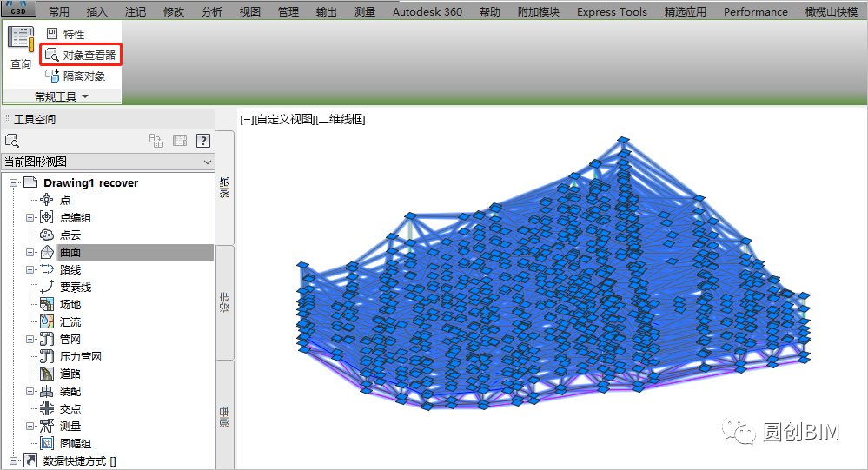This screenshot has height=470, width=868.
Task: Collapse the Drawing1_recover tree node
Action: (x=13, y=182)
